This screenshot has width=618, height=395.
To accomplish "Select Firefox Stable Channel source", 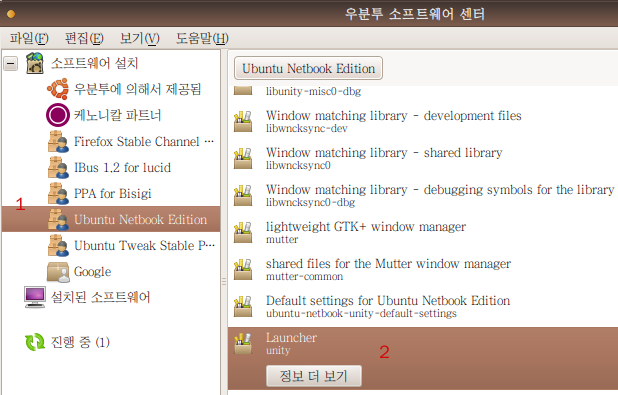I will click(x=144, y=141).
